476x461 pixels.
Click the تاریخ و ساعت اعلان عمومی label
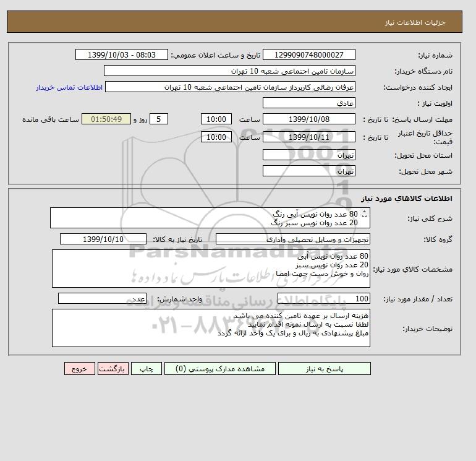pos(216,55)
